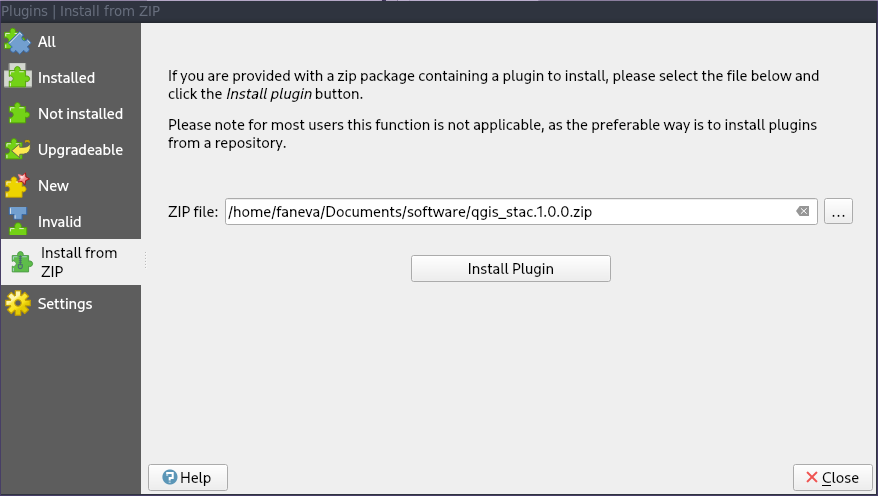Open file browser with the ellipsis button
The width and height of the screenshot is (878, 496).
pos(838,212)
